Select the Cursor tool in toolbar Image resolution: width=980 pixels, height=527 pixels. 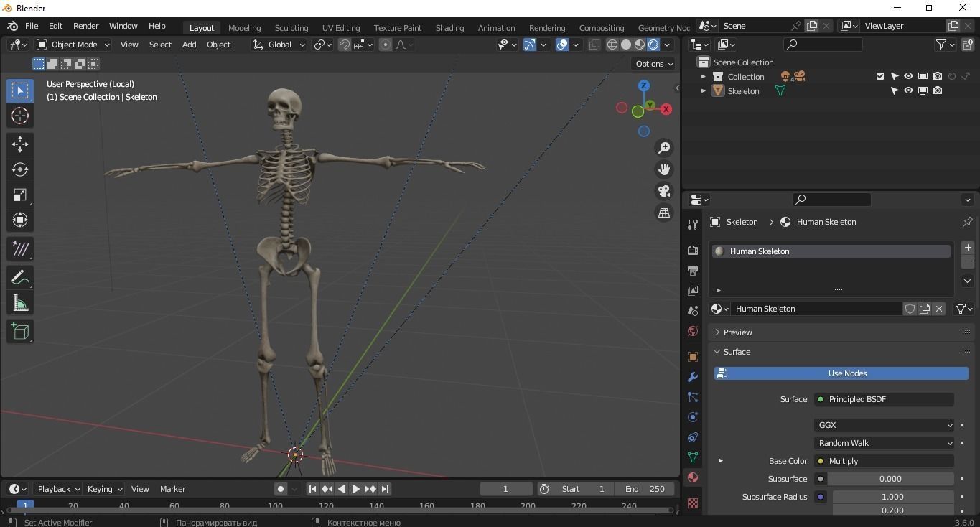[x=20, y=116]
